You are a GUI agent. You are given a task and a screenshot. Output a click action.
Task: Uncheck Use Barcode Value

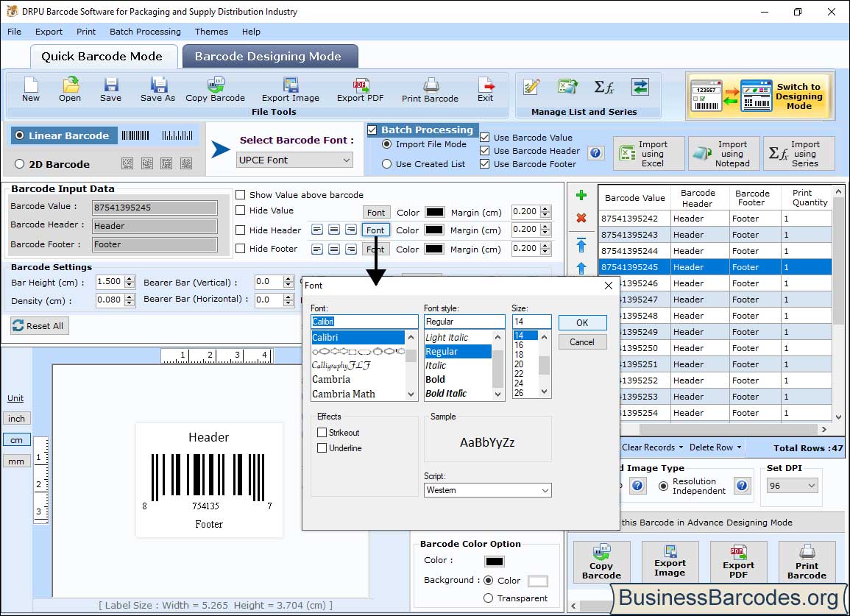tap(485, 137)
